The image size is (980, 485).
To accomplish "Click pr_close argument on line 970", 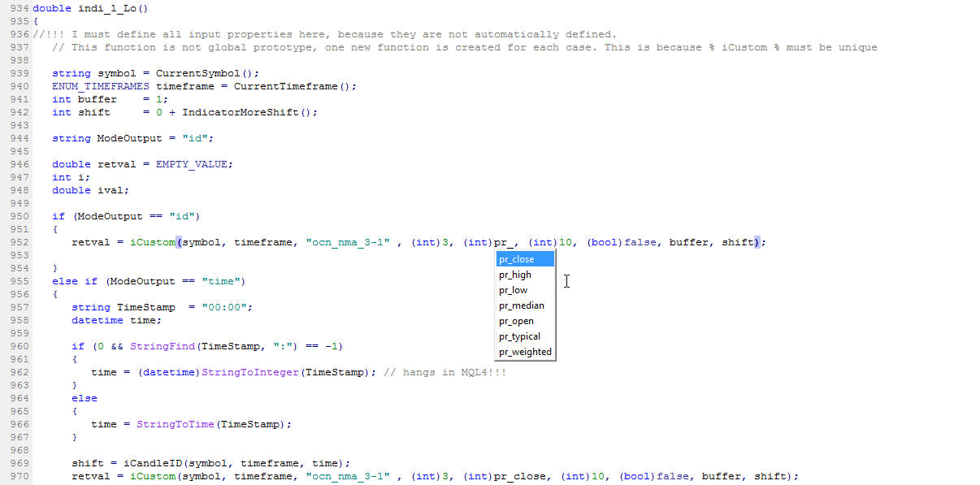I will [520, 476].
